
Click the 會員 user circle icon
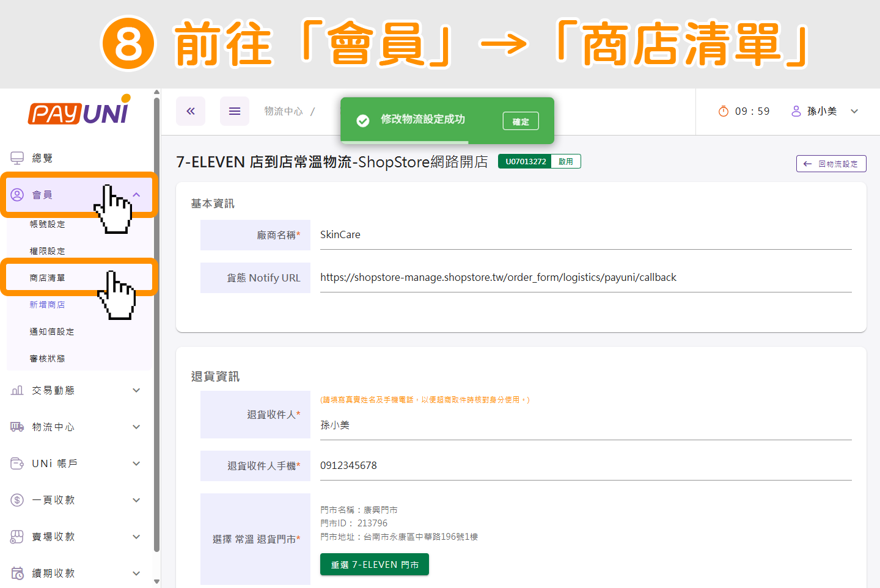click(x=17, y=195)
